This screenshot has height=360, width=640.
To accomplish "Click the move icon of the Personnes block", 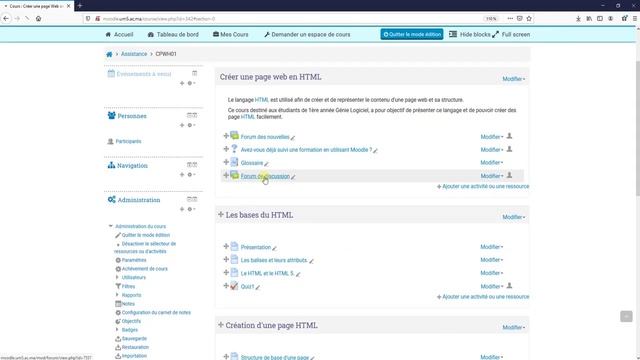I will 182,125.
